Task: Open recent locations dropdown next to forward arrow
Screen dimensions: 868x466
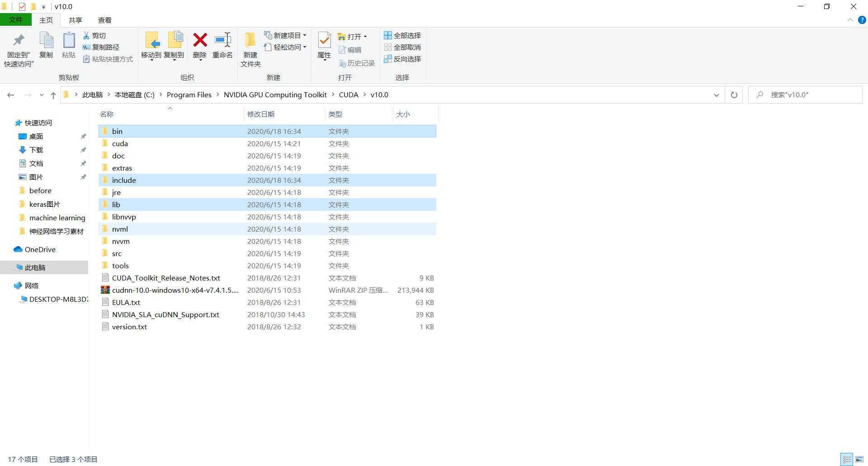Action: coord(42,95)
